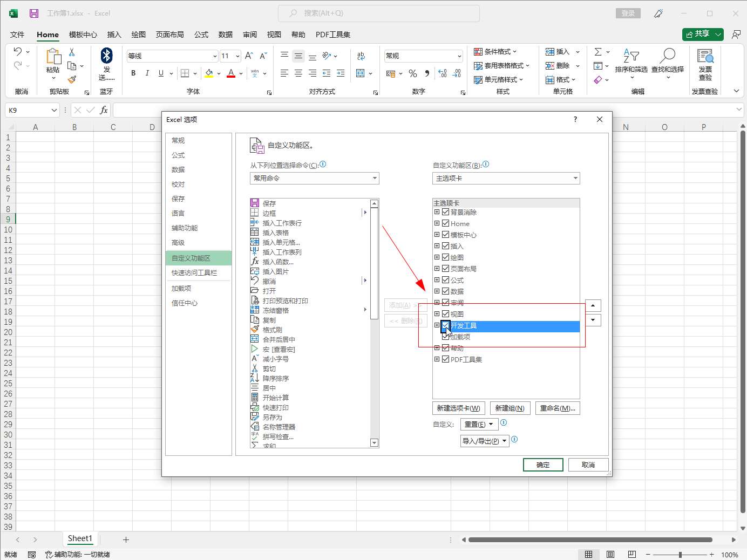This screenshot has height=560, width=747.
Task: Toggle the 开发工具 checkbox
Action: (446, 325)
